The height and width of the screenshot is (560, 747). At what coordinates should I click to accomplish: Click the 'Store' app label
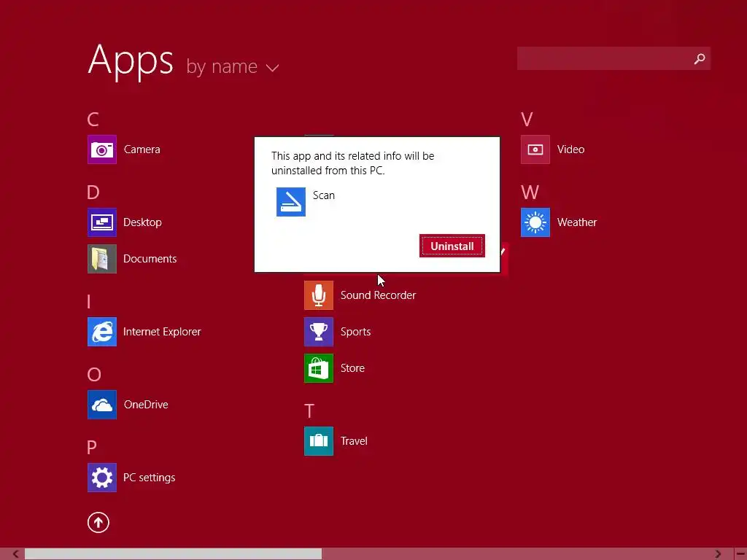click(352, 368)
